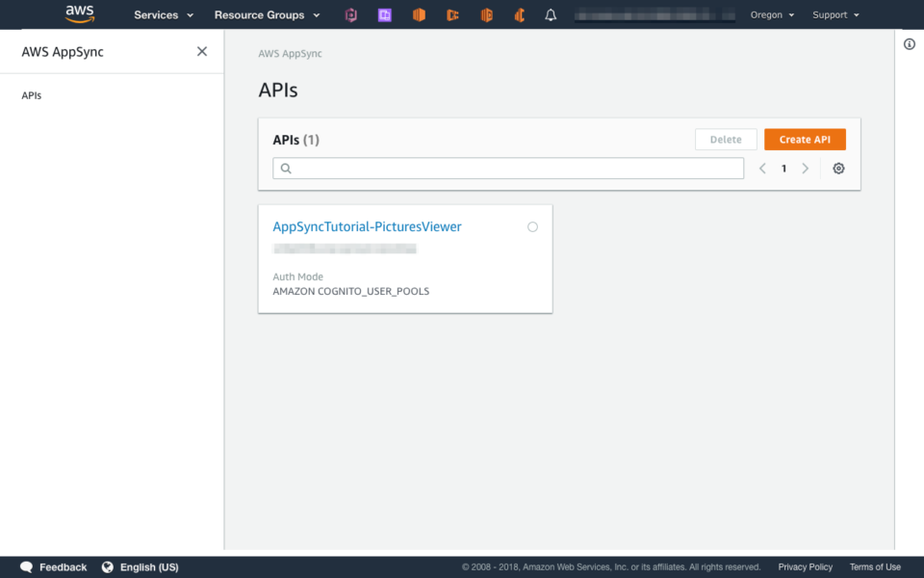Open the Terms of Use link

(875, 567)
